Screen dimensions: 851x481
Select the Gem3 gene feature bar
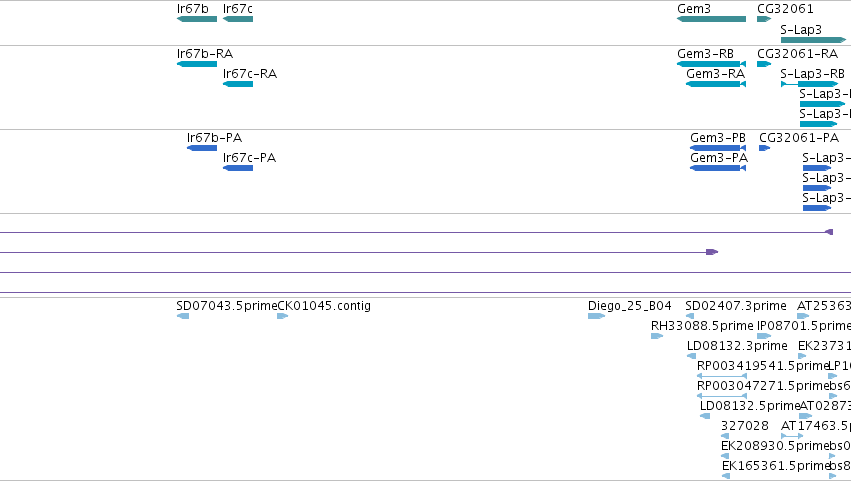tap(712, 19)
